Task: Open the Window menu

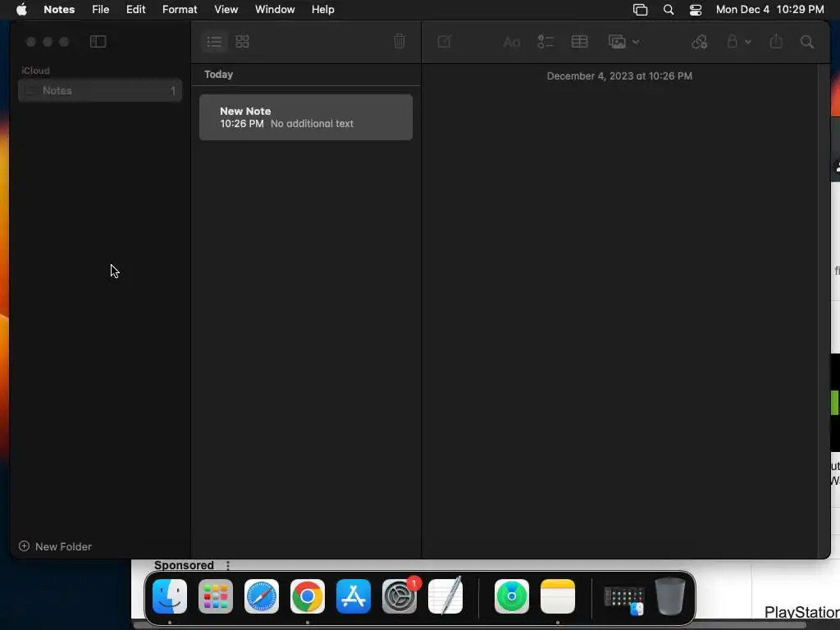Action: click(275, 9)
